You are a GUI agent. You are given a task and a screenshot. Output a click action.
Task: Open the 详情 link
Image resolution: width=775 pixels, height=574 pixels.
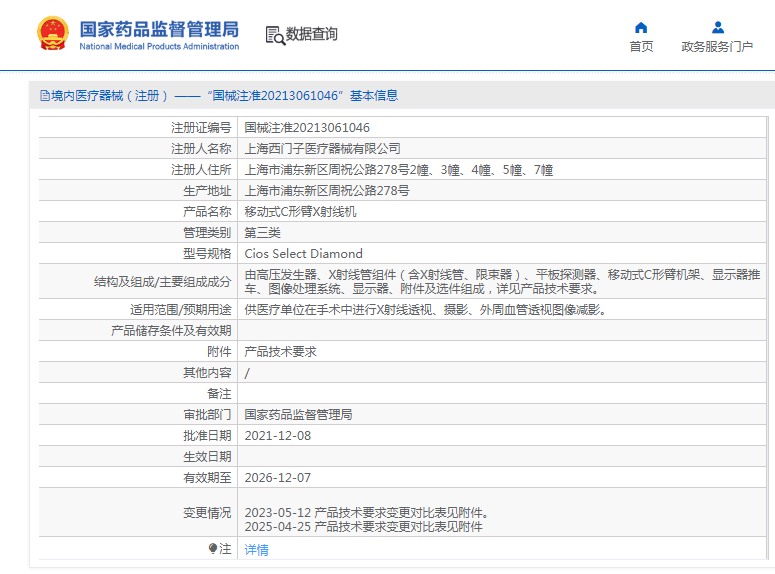[257, 550]
